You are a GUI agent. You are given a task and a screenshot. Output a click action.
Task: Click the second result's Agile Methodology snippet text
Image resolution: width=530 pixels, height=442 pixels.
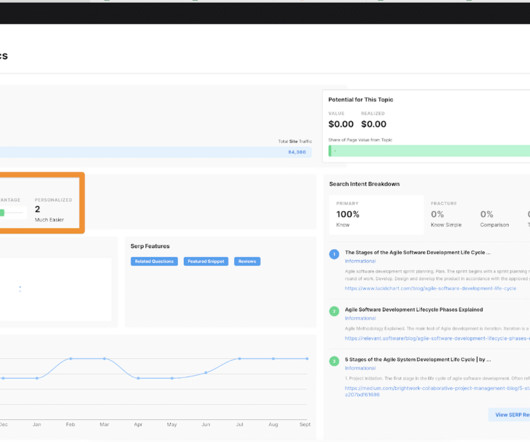click(x=437, y=328)
